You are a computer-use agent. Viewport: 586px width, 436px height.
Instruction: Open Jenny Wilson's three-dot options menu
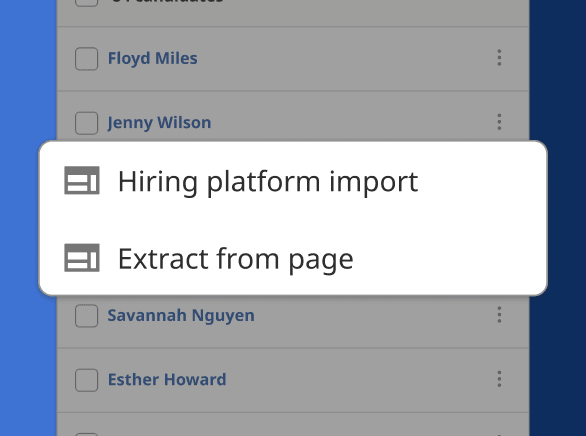coord(499,122)
